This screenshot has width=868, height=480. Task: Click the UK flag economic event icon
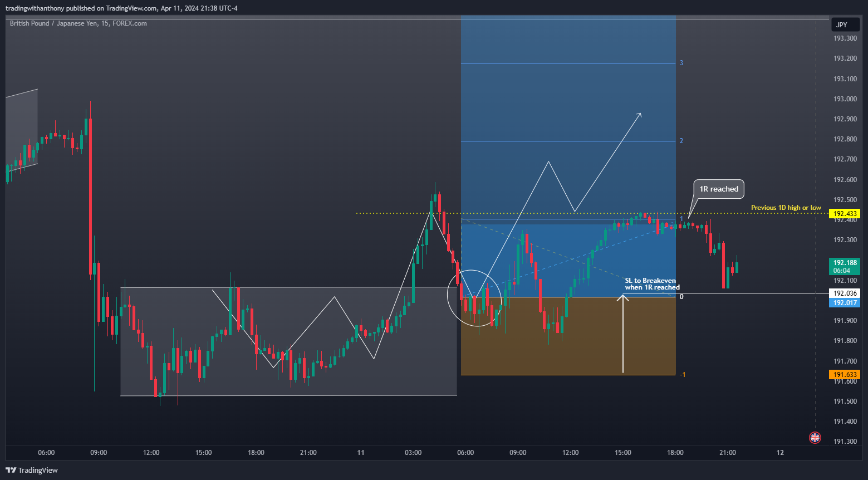pos(815,438)
